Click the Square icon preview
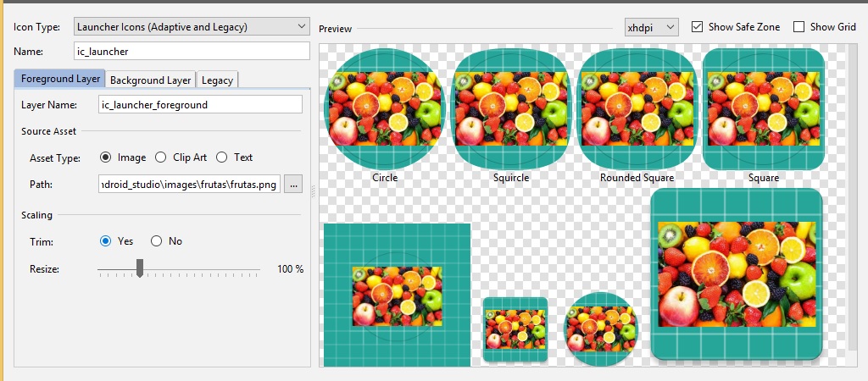 (763, 108)
